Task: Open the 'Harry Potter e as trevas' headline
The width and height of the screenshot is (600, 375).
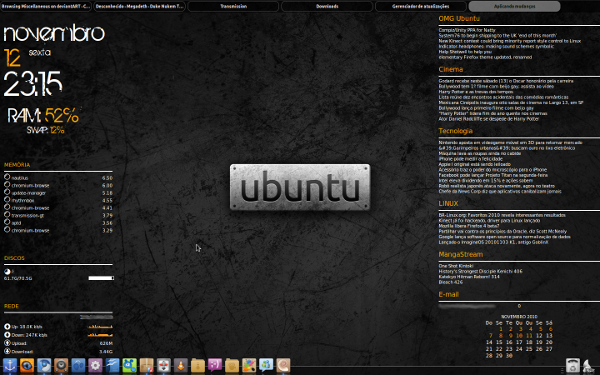Action: [476, 92]
